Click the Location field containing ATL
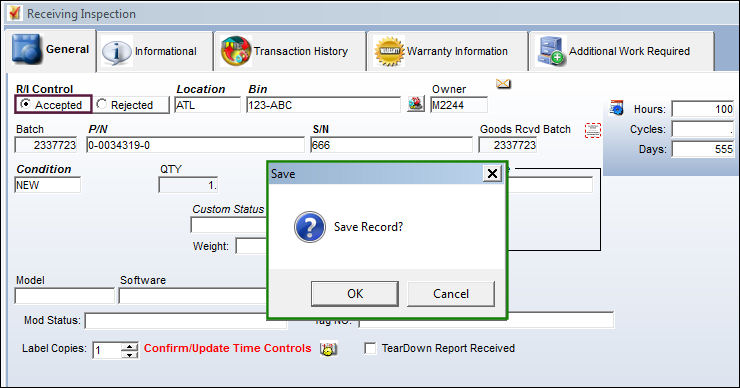 point(207,105)
